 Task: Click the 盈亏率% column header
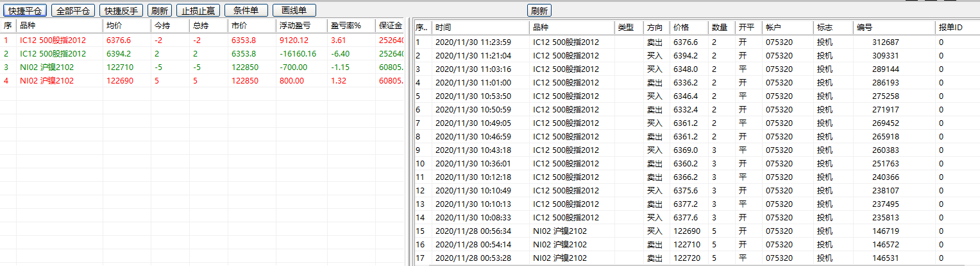point(351,26)
